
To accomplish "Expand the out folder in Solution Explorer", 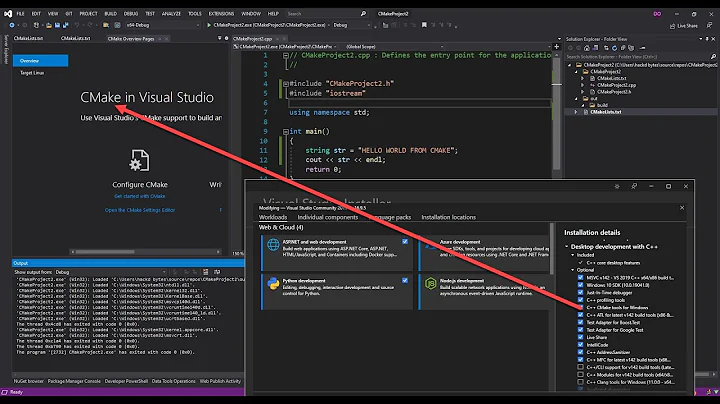I will coord(574,98).
